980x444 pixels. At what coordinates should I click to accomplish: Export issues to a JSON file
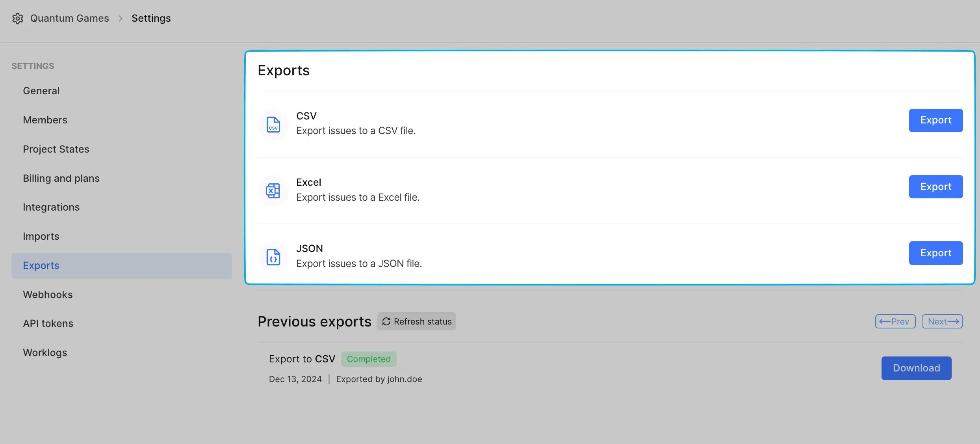click(x=935, y=253)
